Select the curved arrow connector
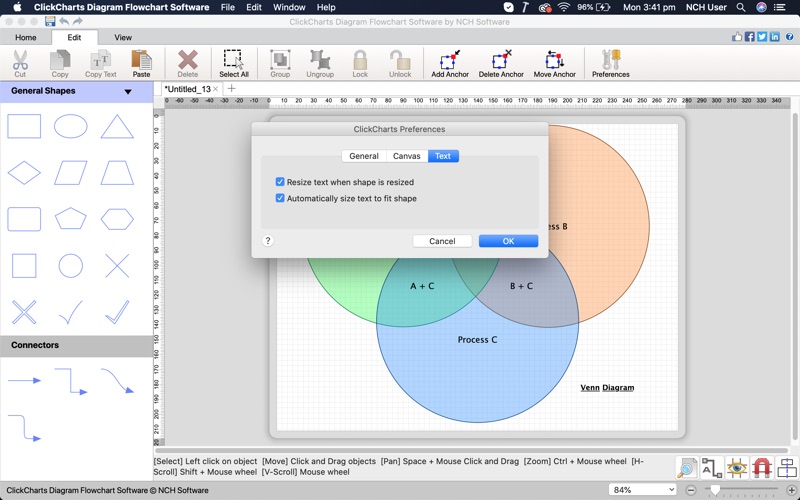This screenshot has width=800, height=500. [x=117, y=381]
